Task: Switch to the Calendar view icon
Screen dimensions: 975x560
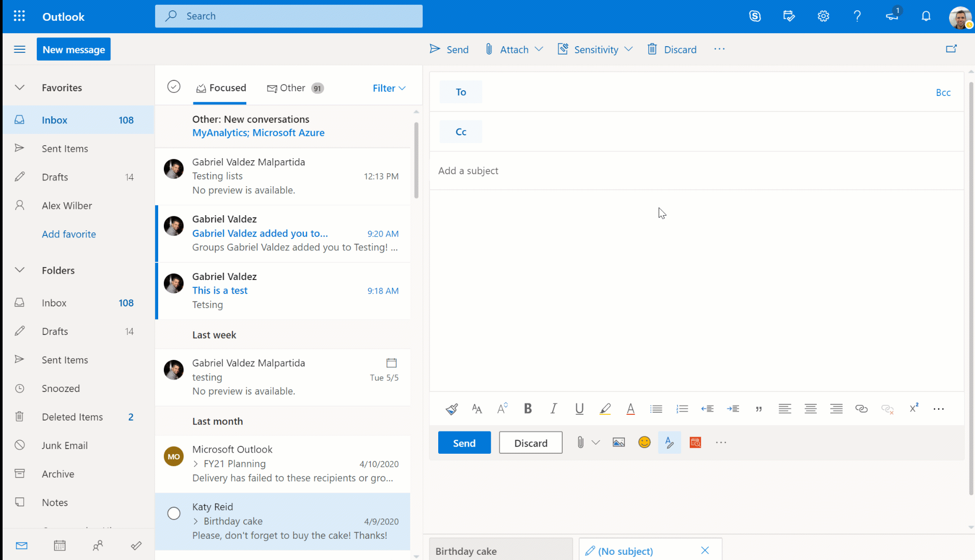Action: (60, 545)
